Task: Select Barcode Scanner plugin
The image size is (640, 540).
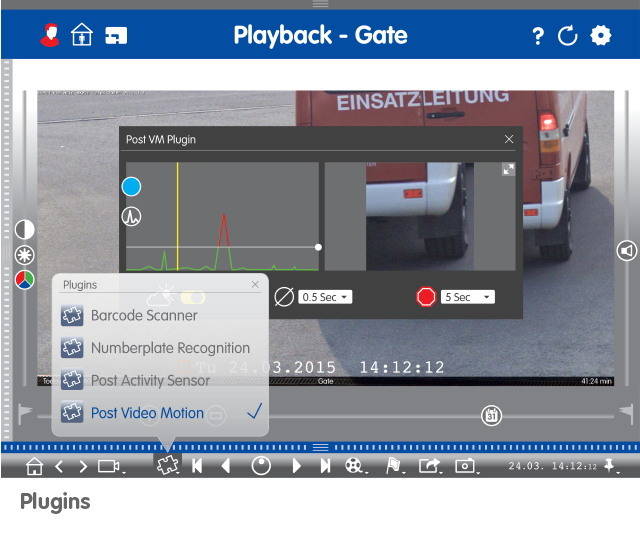Action: (160, 316)
